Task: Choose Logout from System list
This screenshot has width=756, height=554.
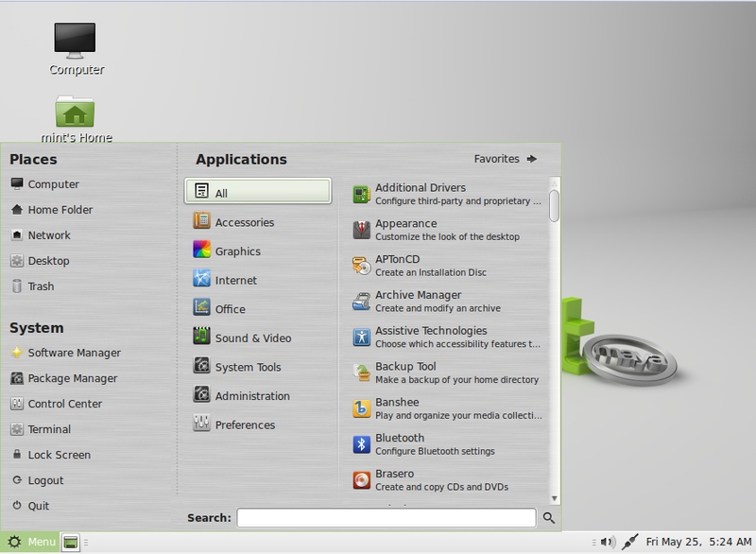Action: [37, 480]
